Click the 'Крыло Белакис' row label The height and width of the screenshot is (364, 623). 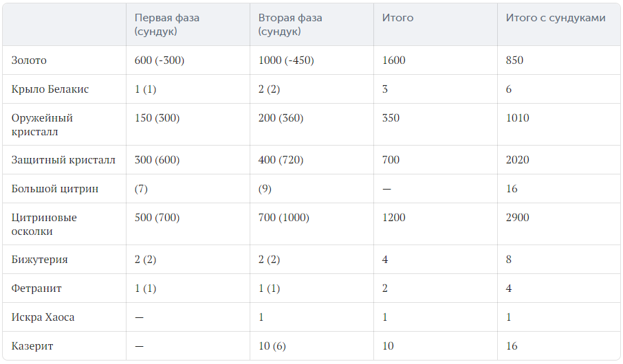pyautogui.click(x=50, y=89)
